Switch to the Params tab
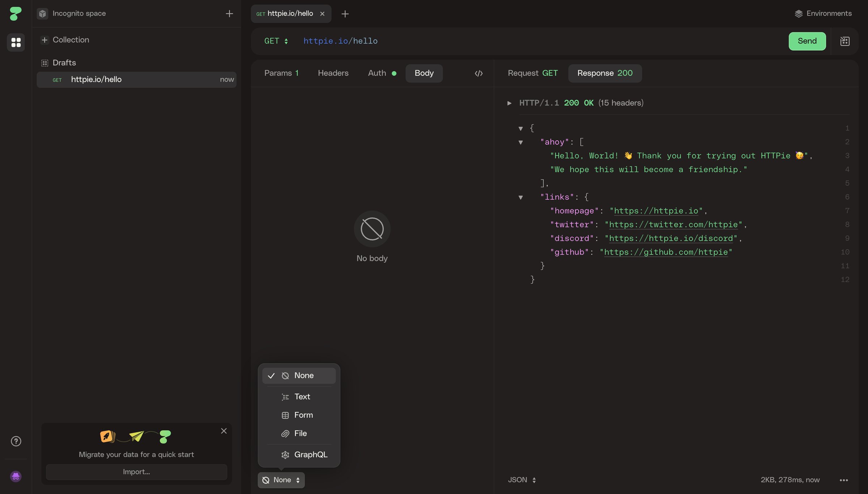868x494 pixels. coord(281,73)
